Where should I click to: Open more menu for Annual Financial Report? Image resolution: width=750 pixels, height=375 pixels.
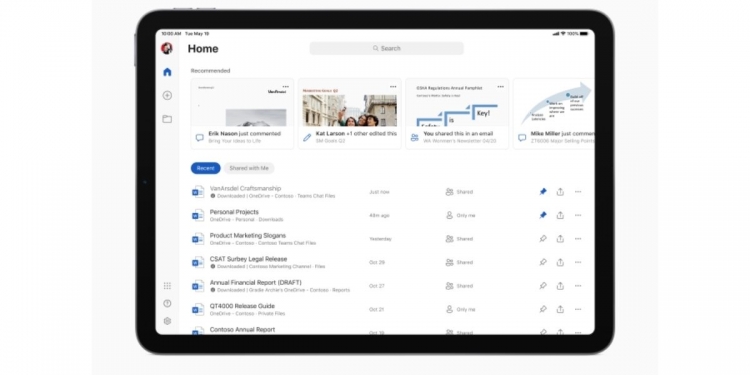(x=578, y=286)
